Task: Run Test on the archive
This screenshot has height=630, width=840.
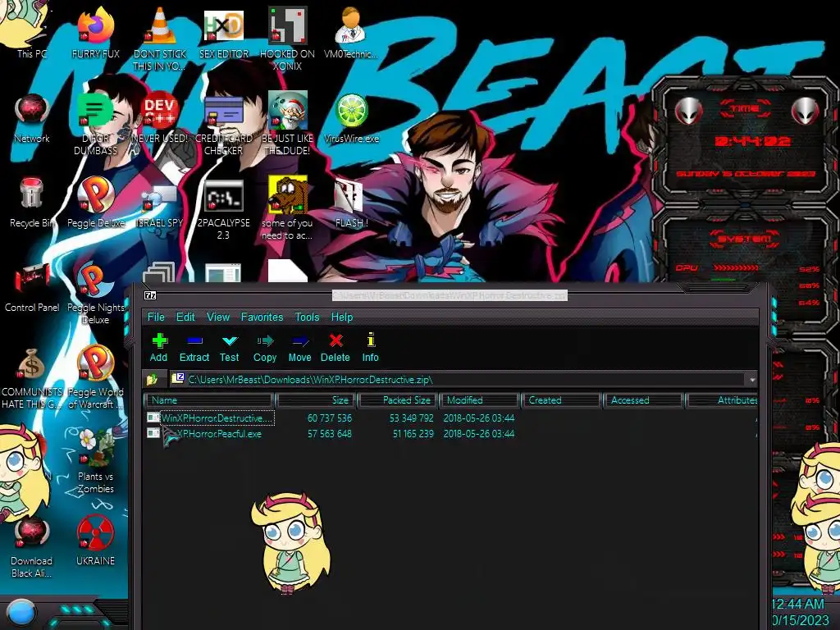Action: [230, 348]
